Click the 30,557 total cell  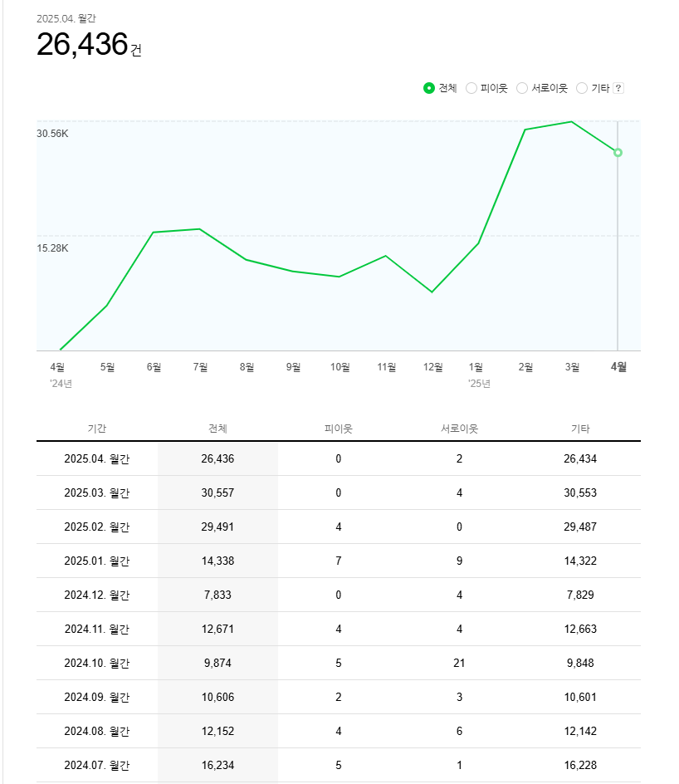[217, 493]
